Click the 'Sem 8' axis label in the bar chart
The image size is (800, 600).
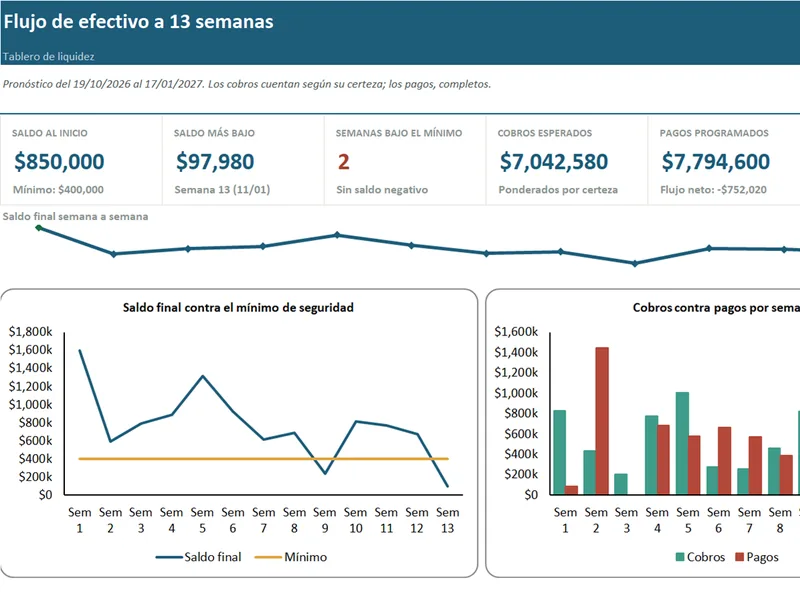point(780,520)
